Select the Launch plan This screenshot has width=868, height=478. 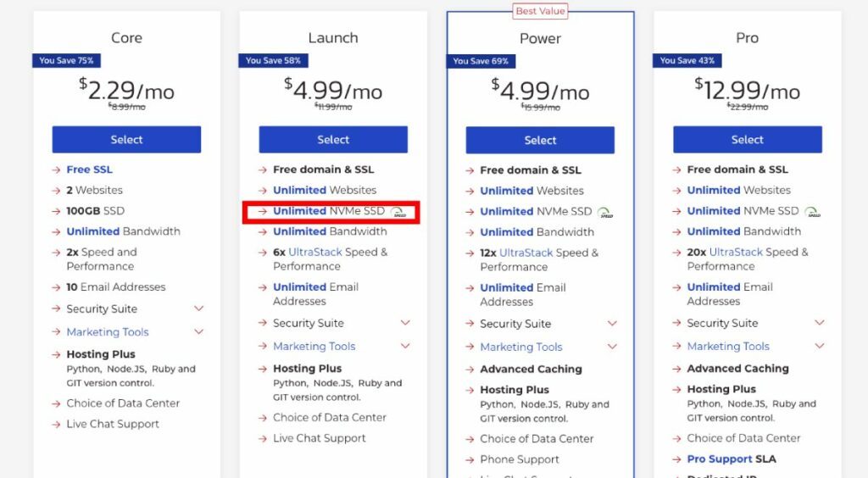coord(333,140)
